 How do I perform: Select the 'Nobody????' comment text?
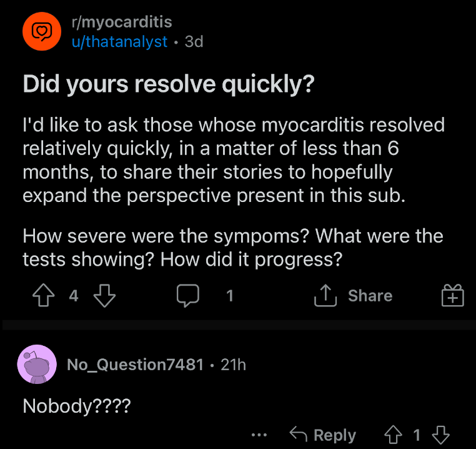(77, 406)
